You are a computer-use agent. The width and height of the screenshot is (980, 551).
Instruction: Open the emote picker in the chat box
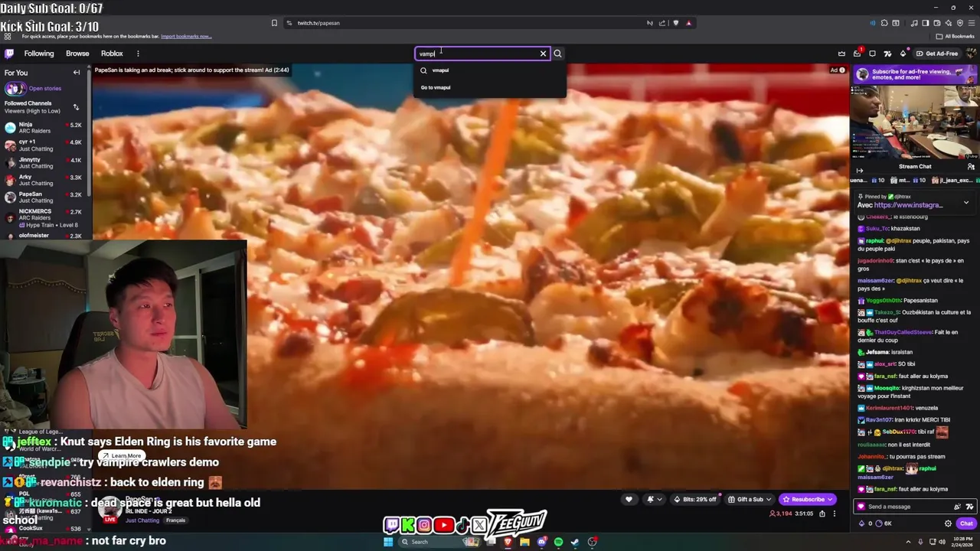tap(957, 507)
